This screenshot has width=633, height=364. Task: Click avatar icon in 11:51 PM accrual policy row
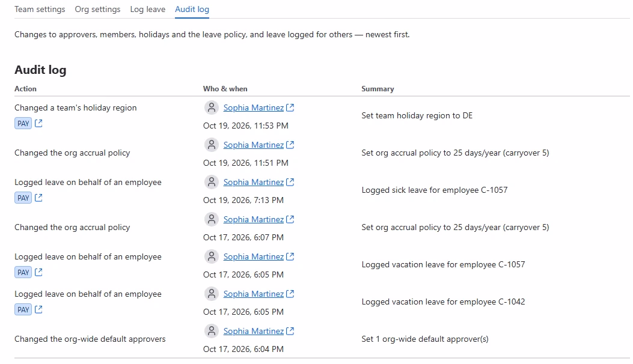click(211, 145)
